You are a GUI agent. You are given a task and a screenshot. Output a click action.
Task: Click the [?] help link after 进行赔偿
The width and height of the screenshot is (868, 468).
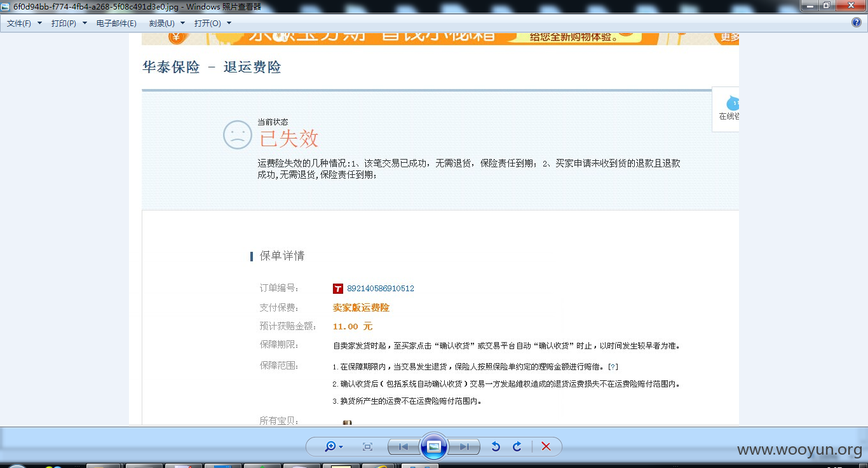[613, 367]
